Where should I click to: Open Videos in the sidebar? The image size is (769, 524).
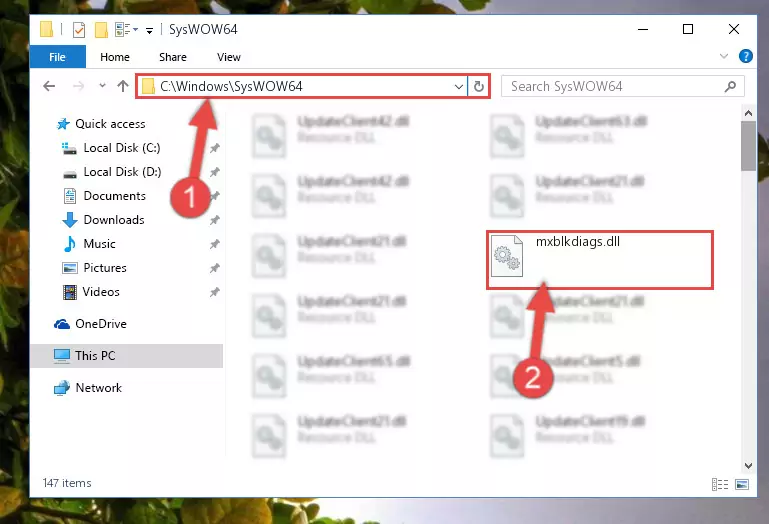[101, 292]
